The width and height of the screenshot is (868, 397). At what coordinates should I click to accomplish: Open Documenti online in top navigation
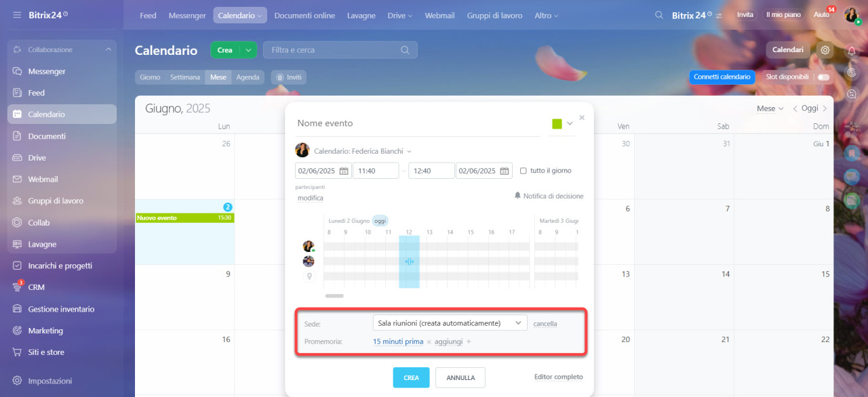(x=304, y=15)
